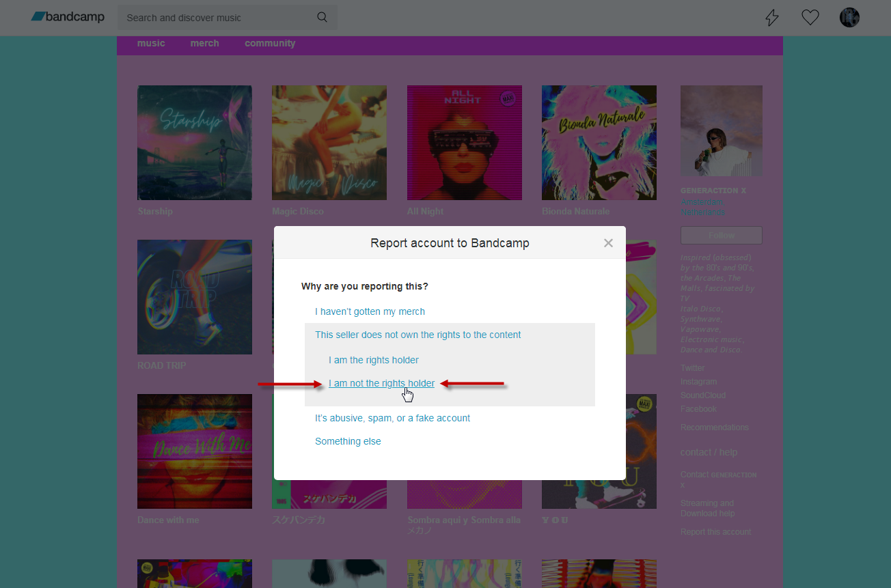The image size is (891, 588).
Task: Open the collection heart icon
Action: pyautogui.click(x=810, y=18)
